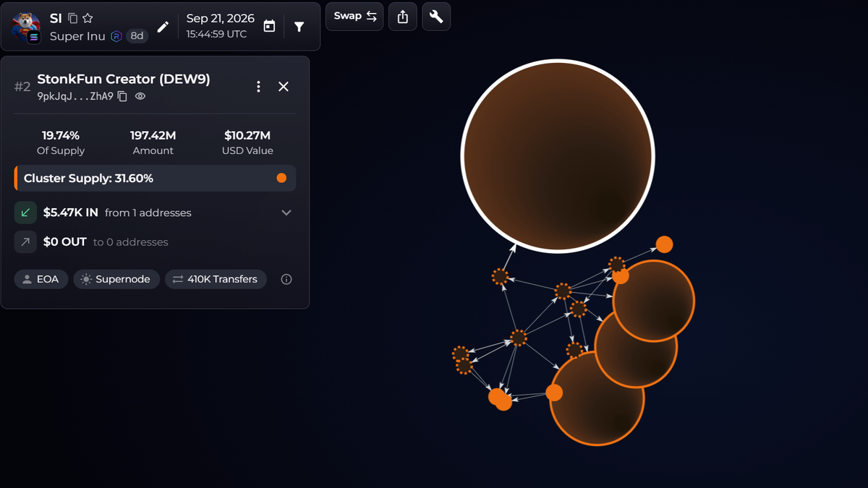
Task: Click the Super Inu token logo
Action: point(26,27)
